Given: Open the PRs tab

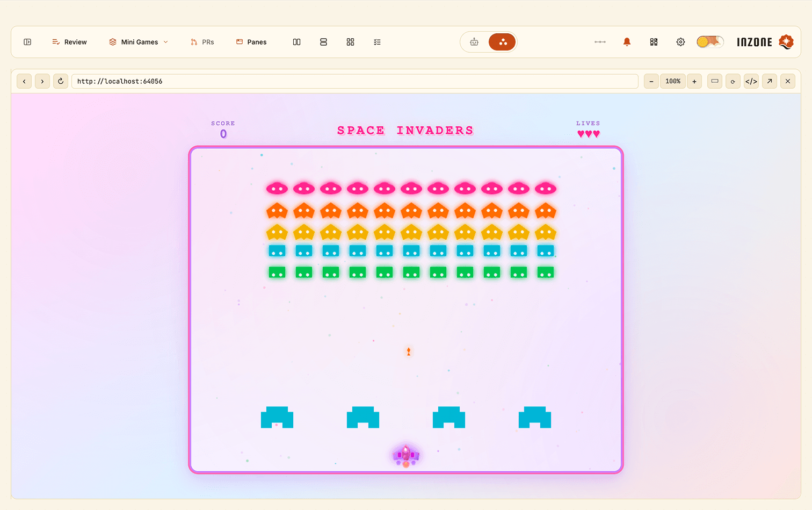Looking at the screenshot, I should [202, 42].
